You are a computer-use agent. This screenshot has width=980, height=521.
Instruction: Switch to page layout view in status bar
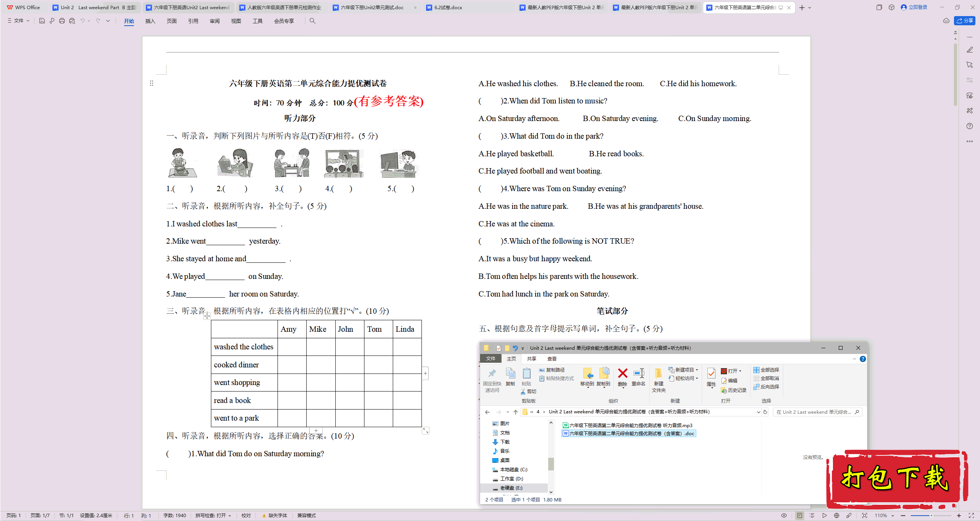[800, 516]
